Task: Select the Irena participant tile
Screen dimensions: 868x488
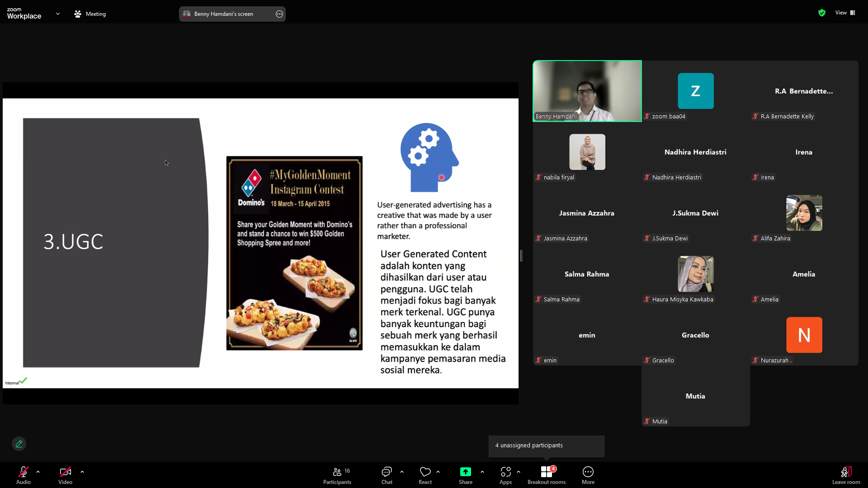Action: 804,152
